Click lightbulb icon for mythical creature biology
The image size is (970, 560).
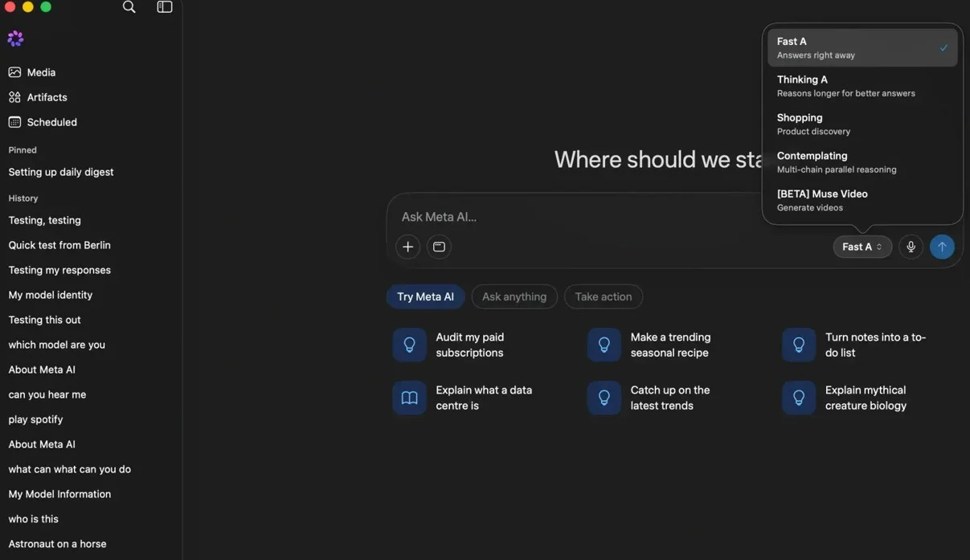coord(799,398)
